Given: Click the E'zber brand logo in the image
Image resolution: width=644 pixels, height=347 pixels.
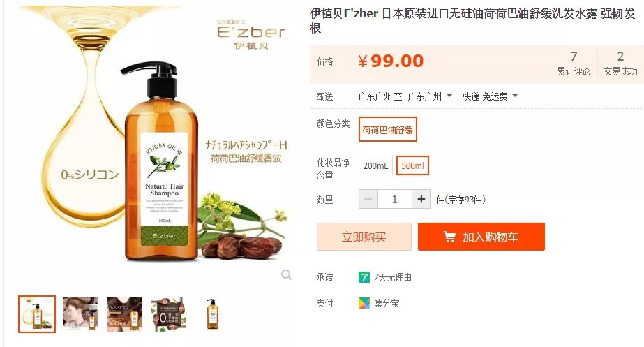Looking at the screenshot, I should [250, 35].
